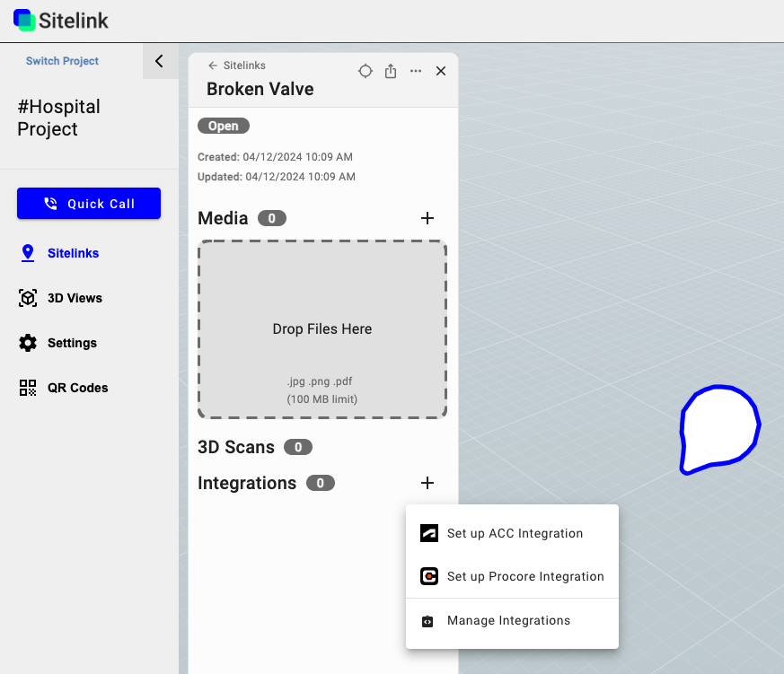Choose Manage Integrations from the menu
The height and width of the screenshot is (674, 784).
[x=508, y=620]
